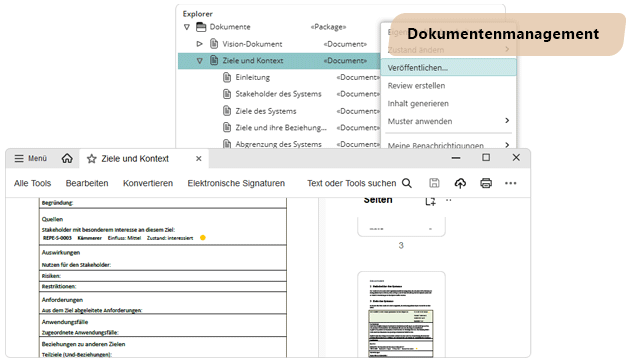Viewport: 638px width, 364px height.
Task: Click the yellow status dot in Quellen row
Action: tap(203, 238)
